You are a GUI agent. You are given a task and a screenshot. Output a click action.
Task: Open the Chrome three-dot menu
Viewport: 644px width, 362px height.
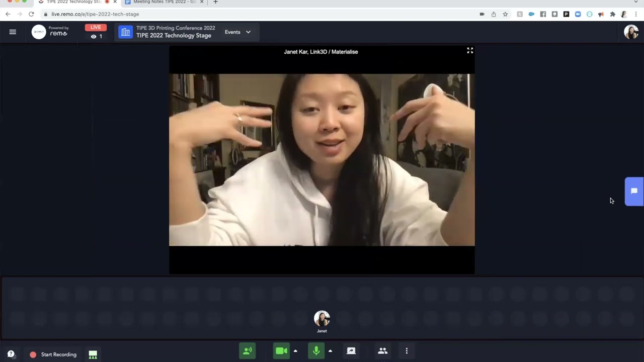pyautogui.click(x=636, y=14)
